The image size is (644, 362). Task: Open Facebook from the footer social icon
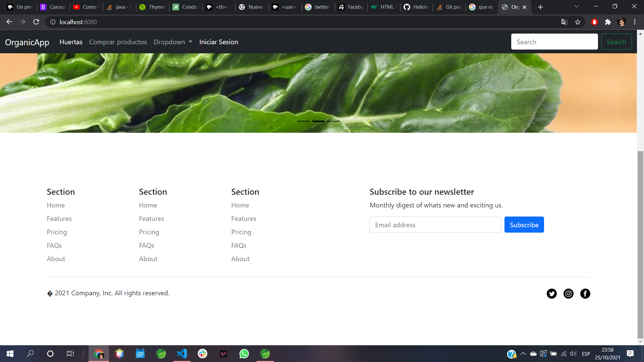pyautogui.click(x=585, y=294)
